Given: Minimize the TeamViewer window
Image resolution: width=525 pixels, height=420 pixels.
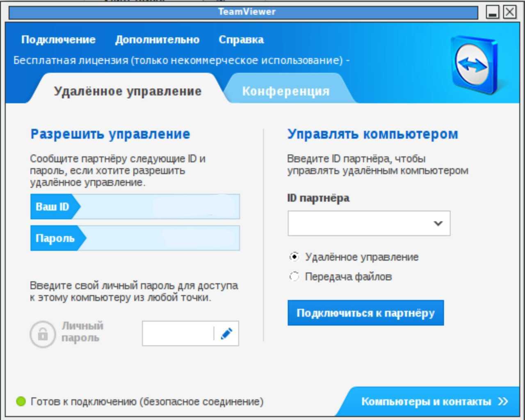Looking at the screenshot, I should tap(493, 12).
